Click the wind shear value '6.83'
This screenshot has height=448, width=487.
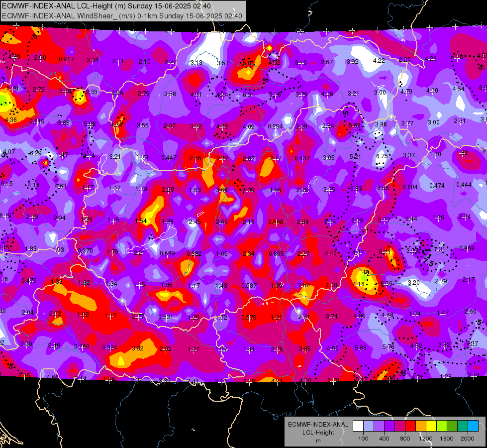click(356, 188)
